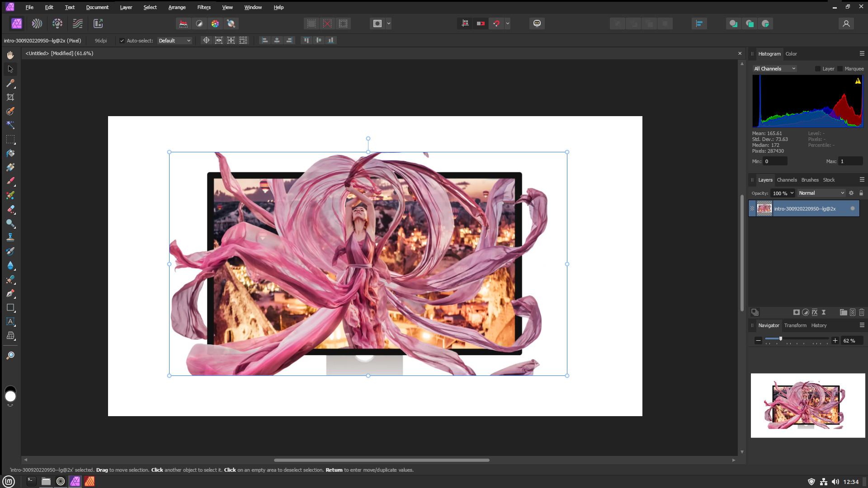Select the Zoom tool at toolbar bottom
This screenshot has width=868, height=488.
[10, 355]
